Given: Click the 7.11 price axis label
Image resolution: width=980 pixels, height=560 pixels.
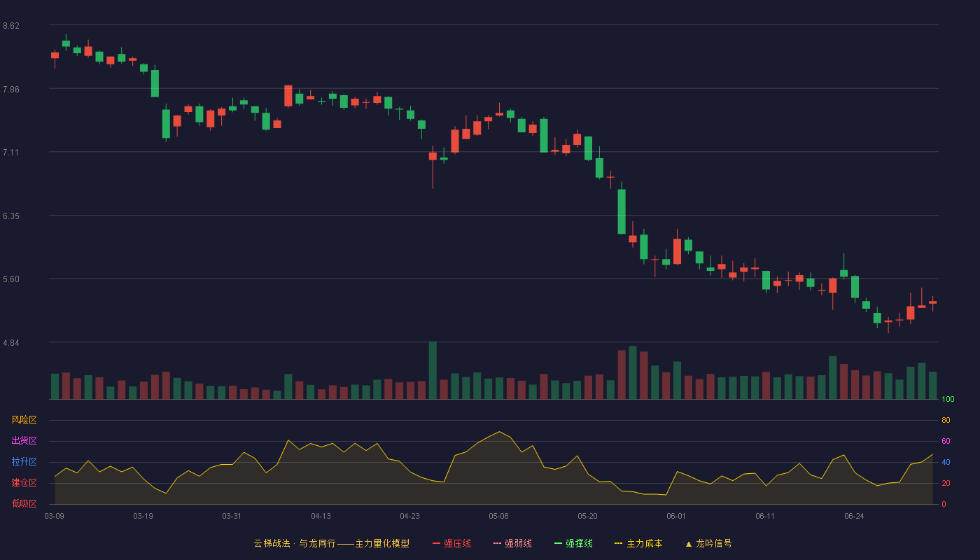Looking at the screenshot, I should coord(11,153).
